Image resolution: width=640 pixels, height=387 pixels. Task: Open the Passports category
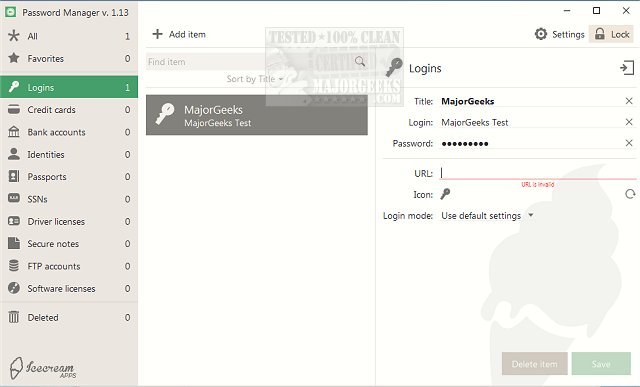(69, 177)
